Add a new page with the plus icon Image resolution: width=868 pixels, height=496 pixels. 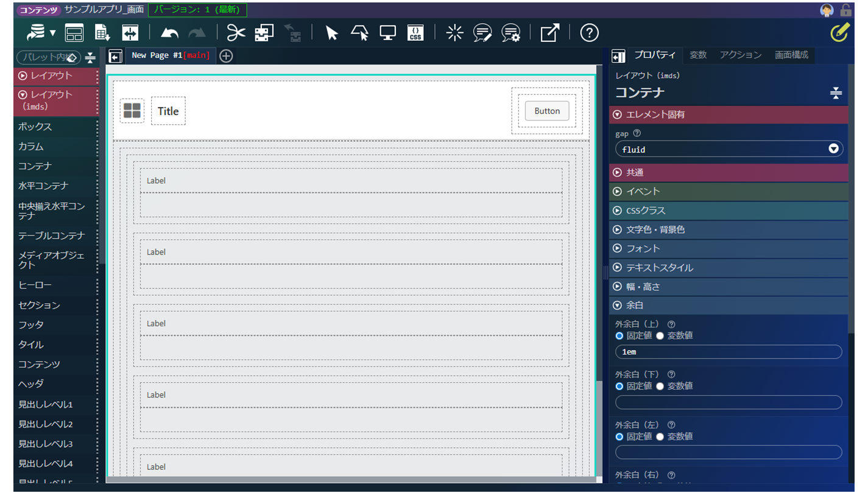coord(226,56)
